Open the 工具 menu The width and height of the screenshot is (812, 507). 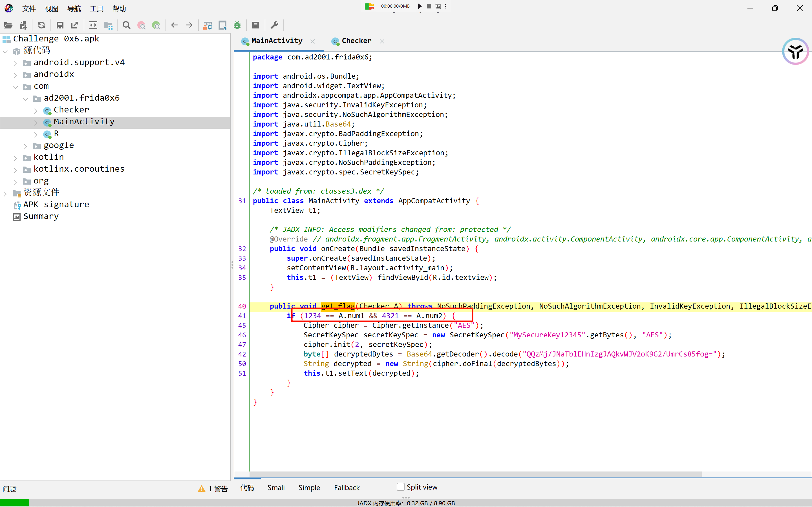96,9
